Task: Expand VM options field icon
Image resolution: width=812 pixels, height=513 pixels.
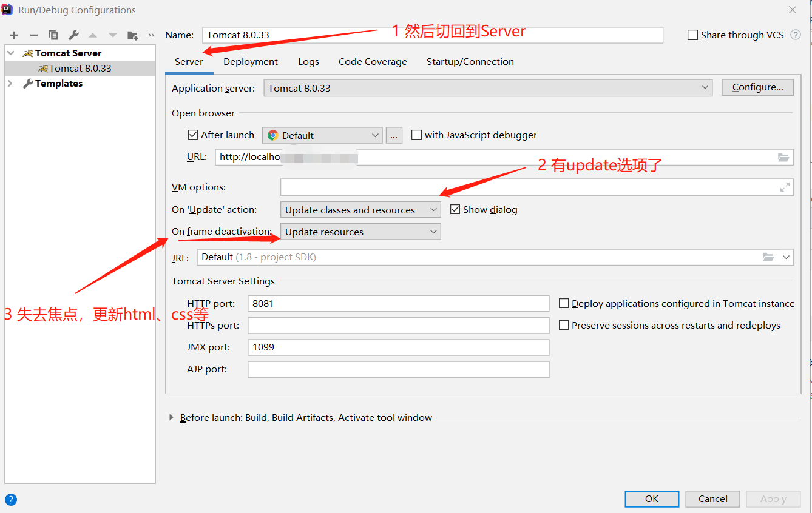Action: click(x=785, y=187)
